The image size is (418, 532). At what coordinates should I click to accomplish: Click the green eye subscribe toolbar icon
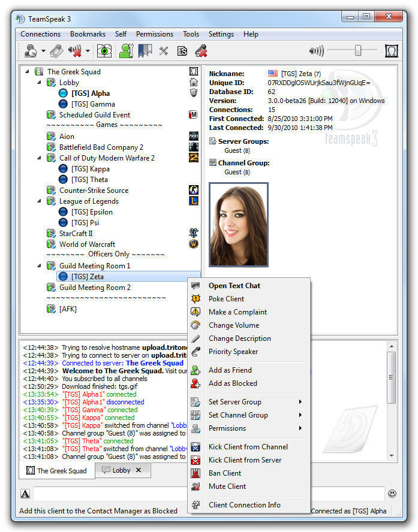pyautogui.click(x=104, y=51)
